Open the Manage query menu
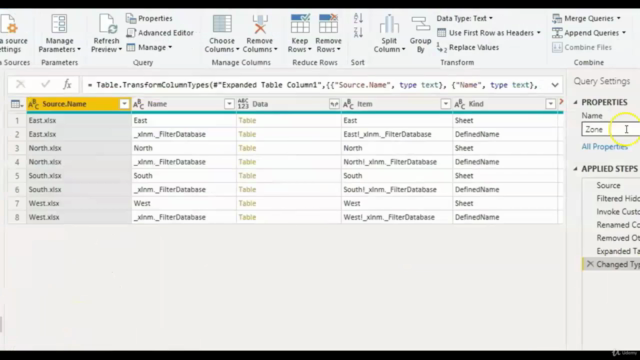The height and width of the screenshot is (360, 640). click(x=149, y=47)
